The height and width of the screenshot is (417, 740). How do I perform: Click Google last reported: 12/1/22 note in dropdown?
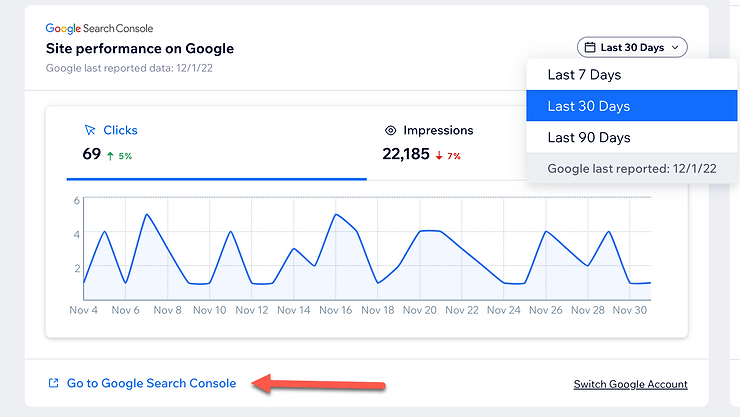[x=631, y=168]
